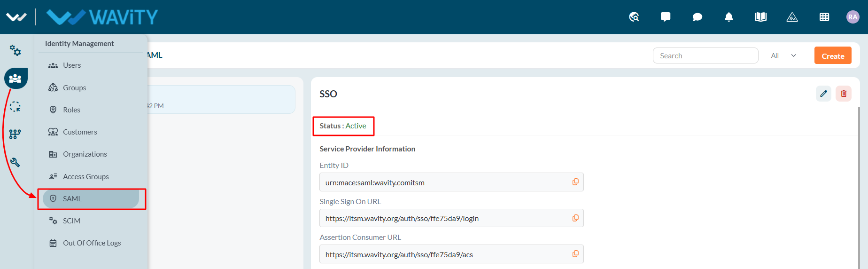Focus the Search input field
Viewport: 868px width, 269px height.
click(705, 55)
